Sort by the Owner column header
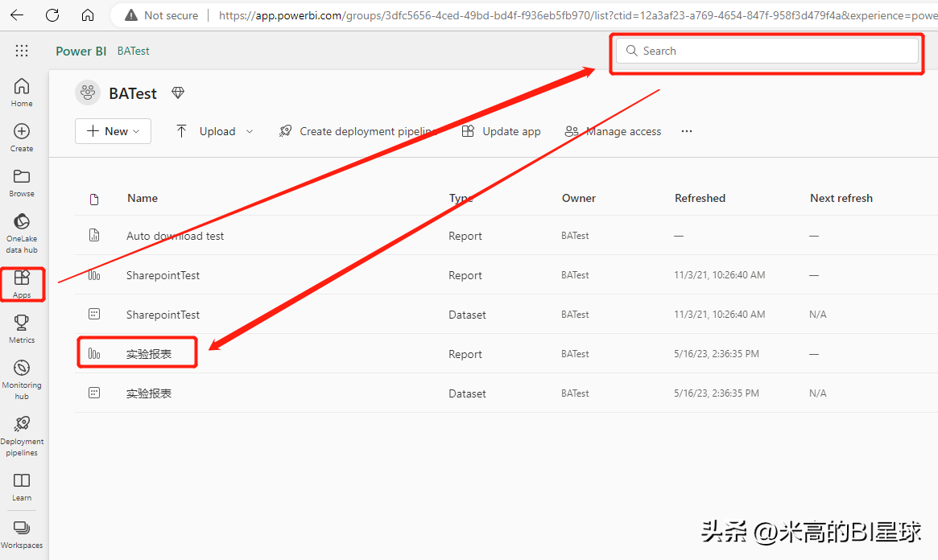 (x=578, y=198)
